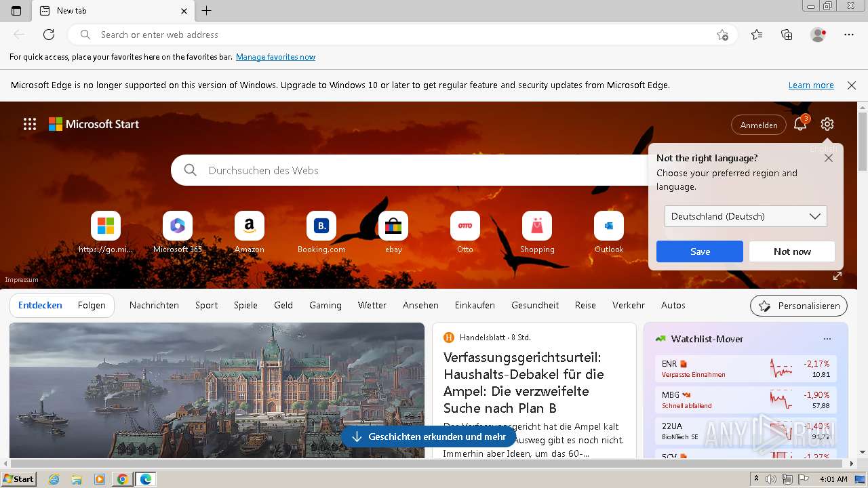
Task: Open the Geld category
Action: [283, 305]
